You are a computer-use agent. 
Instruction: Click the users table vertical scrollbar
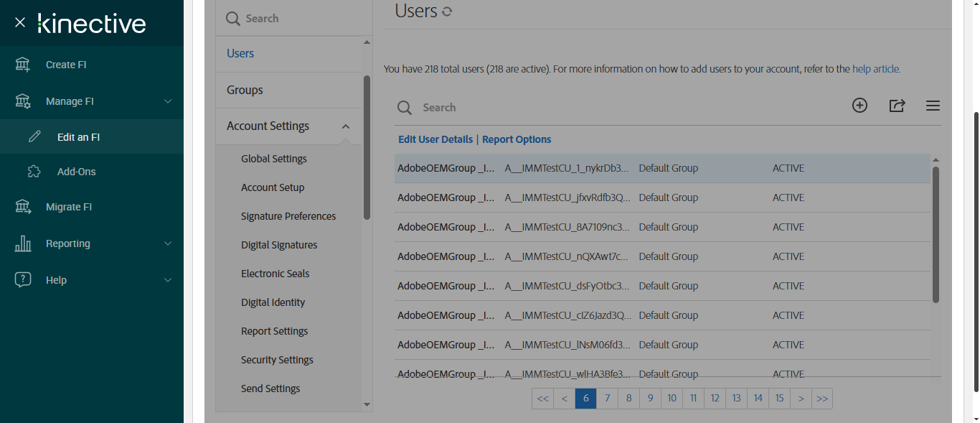pos(936,233)
